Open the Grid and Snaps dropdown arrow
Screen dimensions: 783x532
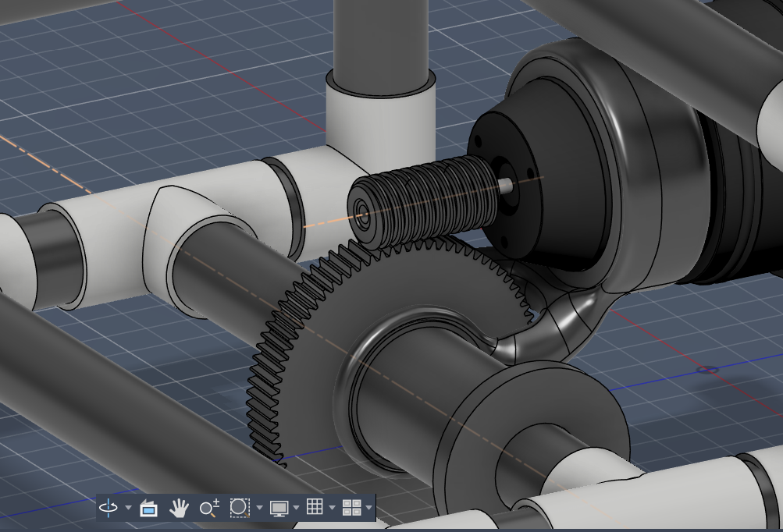pyautogui.click(x=332, y=509)
